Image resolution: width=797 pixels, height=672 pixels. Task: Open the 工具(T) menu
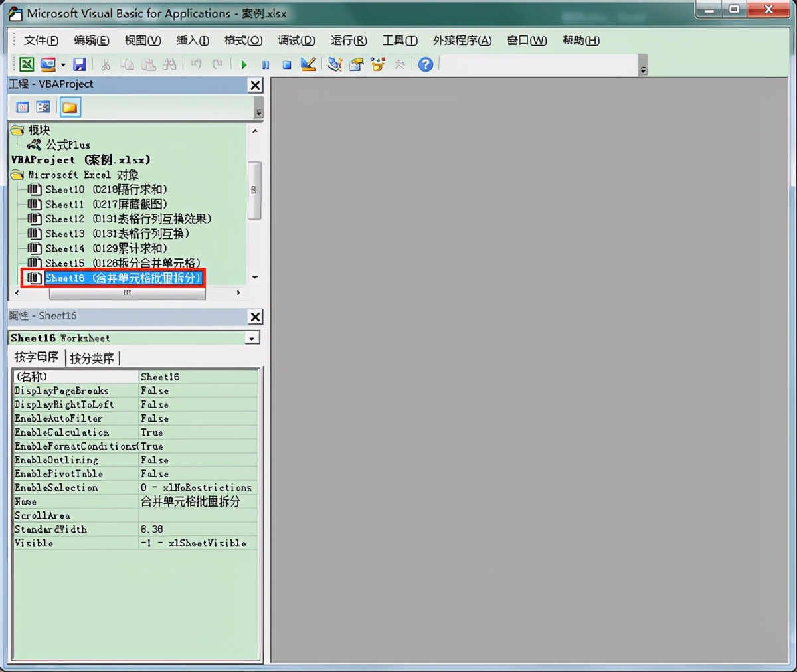point(400,41)
